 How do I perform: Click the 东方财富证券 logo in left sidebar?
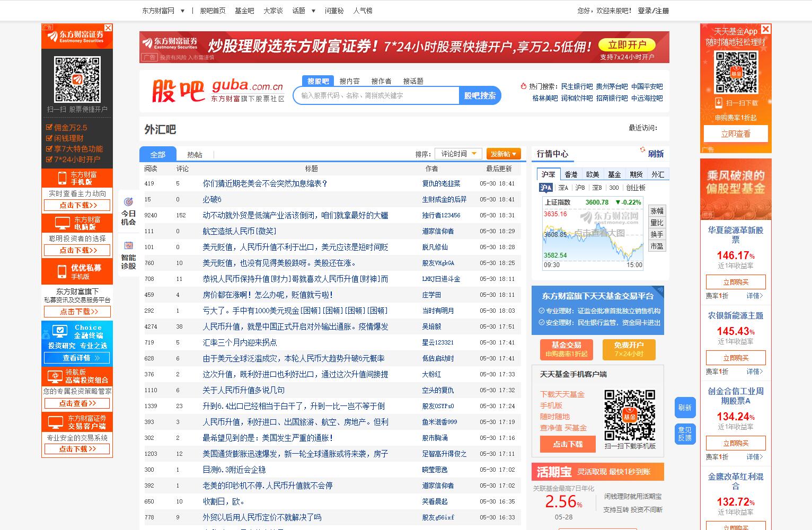point(76,36)
